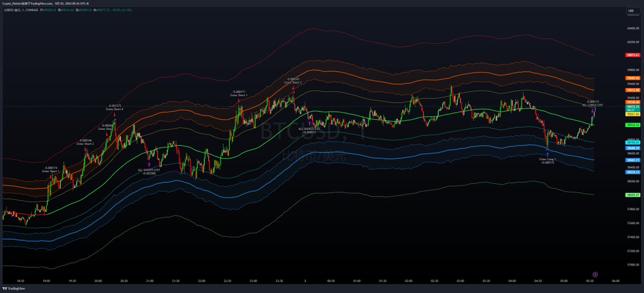Screen dimensions: 644x293
Task: Click the 58759.03 price label
Action: (x=633, y=143)
